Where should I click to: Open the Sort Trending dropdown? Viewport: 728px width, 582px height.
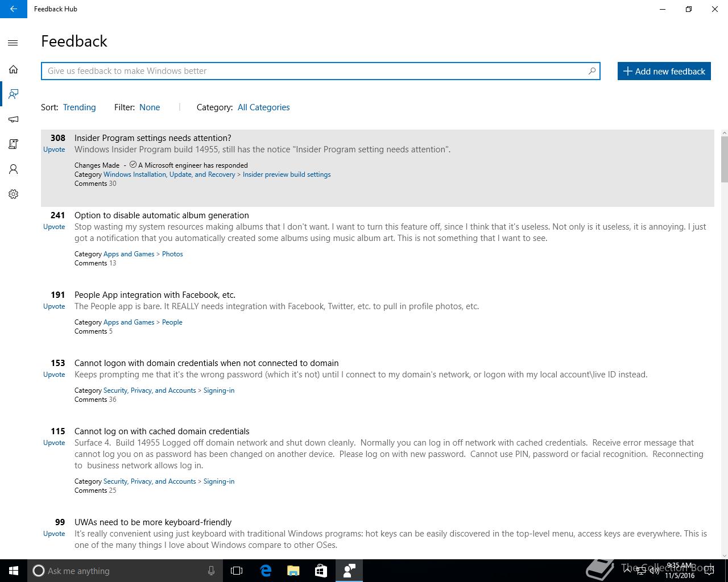(x=79, y=107)
